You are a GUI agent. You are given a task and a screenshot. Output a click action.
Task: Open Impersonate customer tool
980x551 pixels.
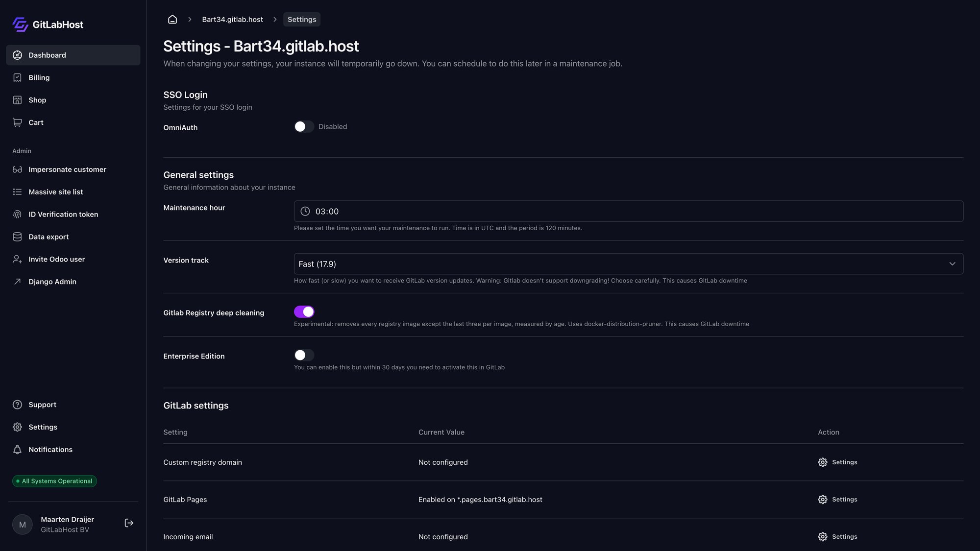[67, 169]
